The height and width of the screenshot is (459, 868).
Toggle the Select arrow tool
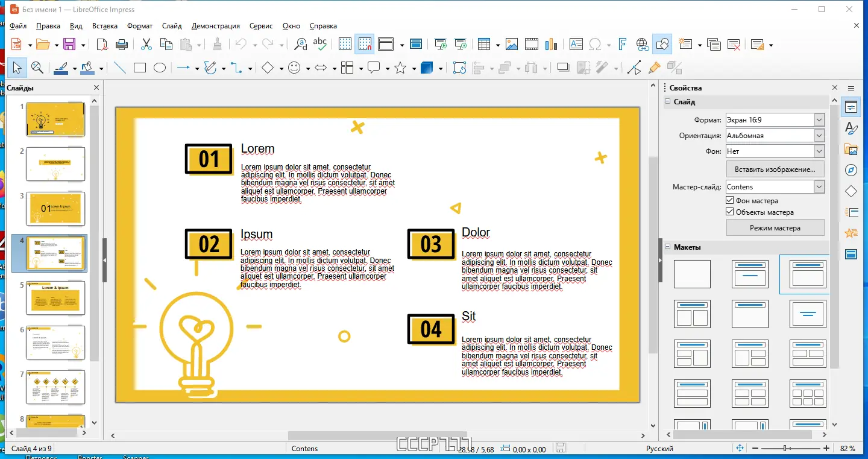pos(17,68)
